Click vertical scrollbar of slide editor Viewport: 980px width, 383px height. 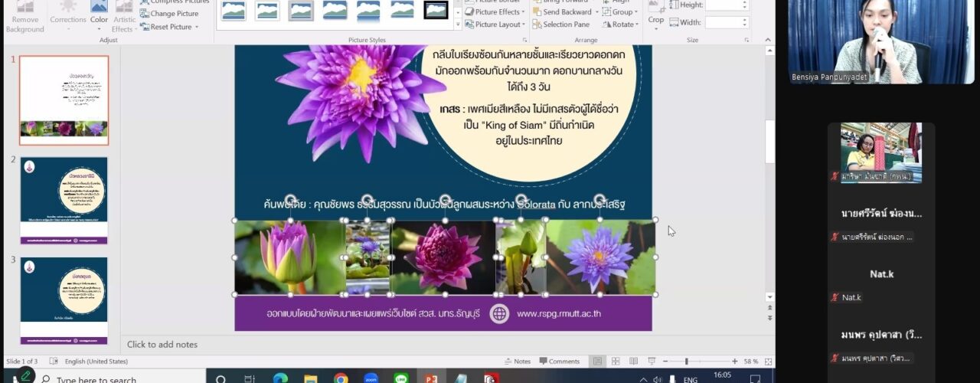tap(769, 141)
